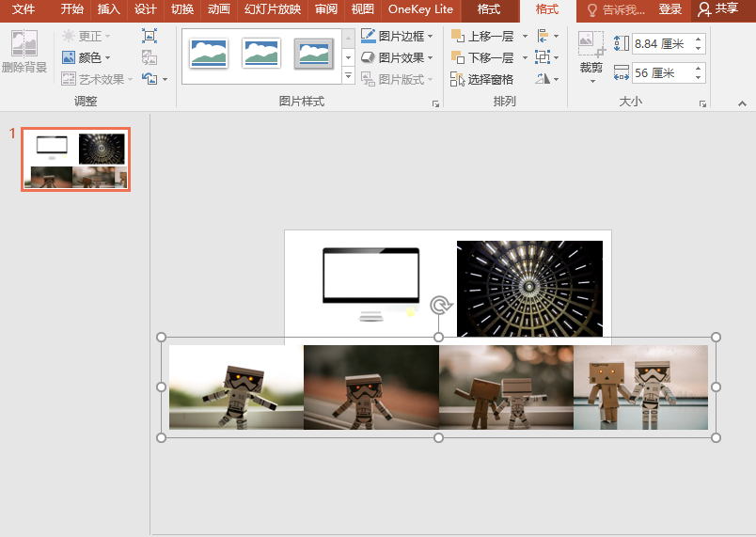Select slide 1 thumbnail in panel

pos(76,159)
